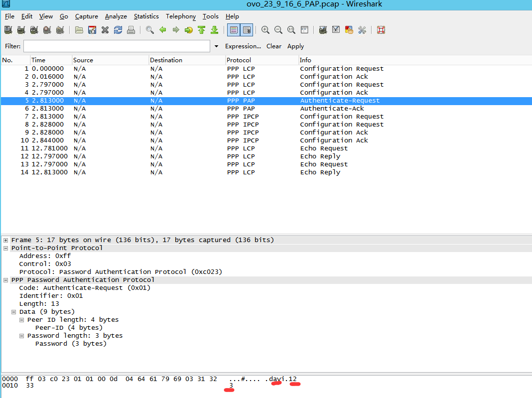Viewport: 532px width, 398px height.
Task: Stop the running capture icon
Action: pyautogui.click(x=47, y=30)
